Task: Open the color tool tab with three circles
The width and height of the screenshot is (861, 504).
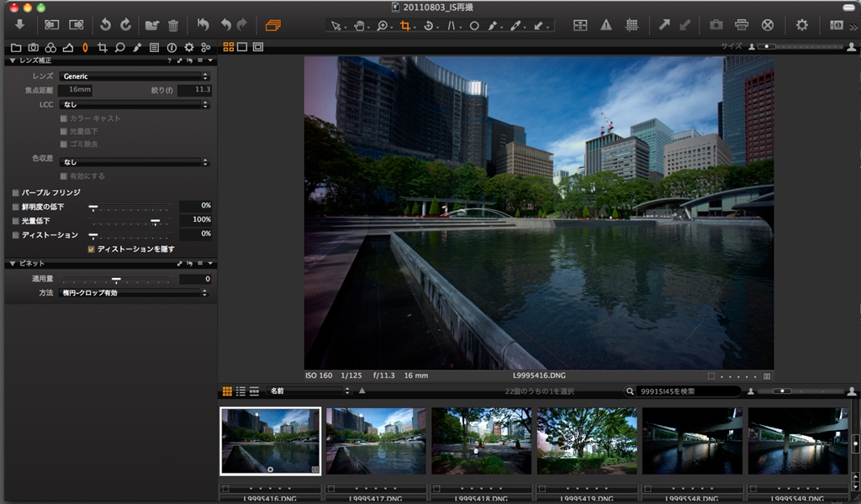Action: (x=50, y=48)
